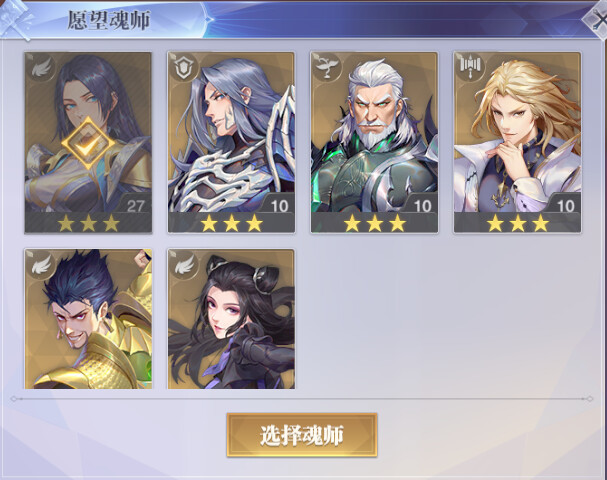Uncheck the golden checkmark on first card
The image size is (607, 480).
click(89, 144)
